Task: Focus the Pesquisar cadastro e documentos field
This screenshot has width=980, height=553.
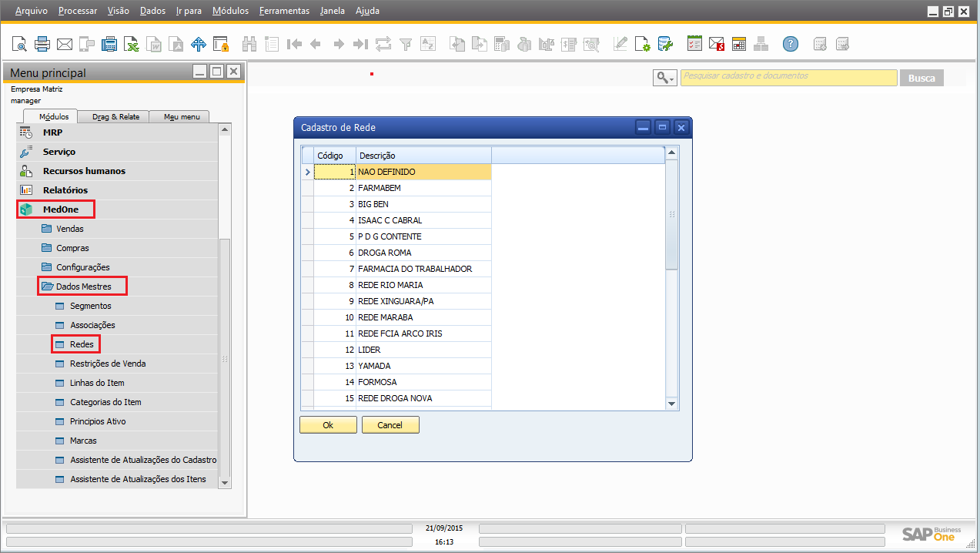Action: click(789, 78)
